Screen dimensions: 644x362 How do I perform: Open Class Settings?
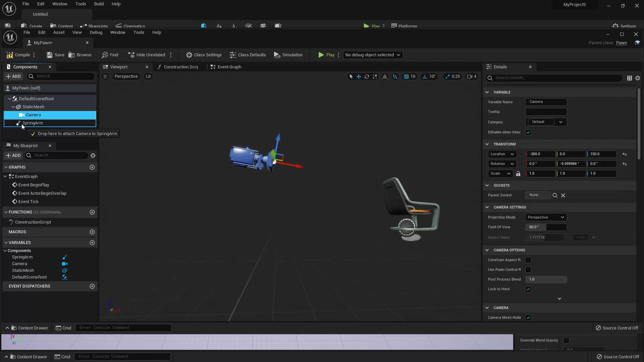click(x=204, y=55)
